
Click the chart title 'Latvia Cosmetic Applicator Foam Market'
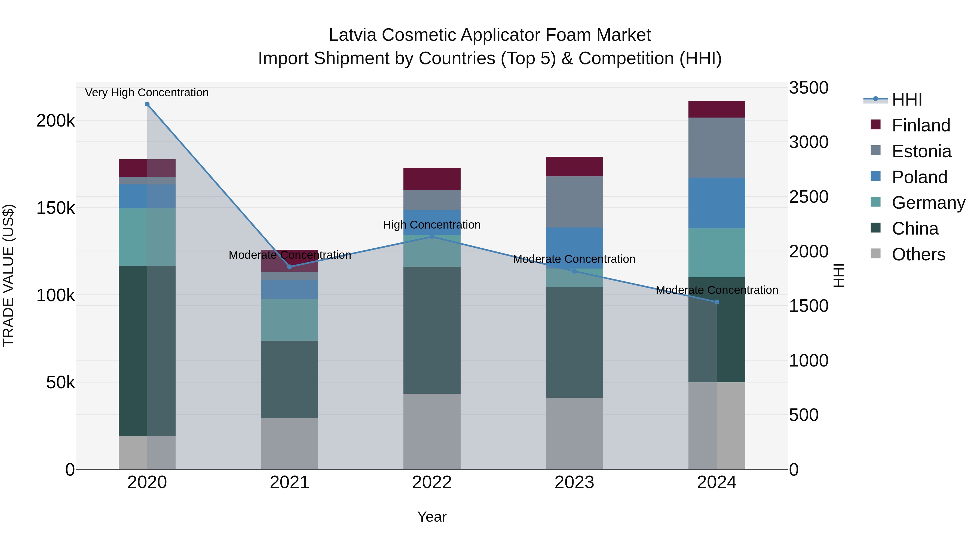(490, 35)
